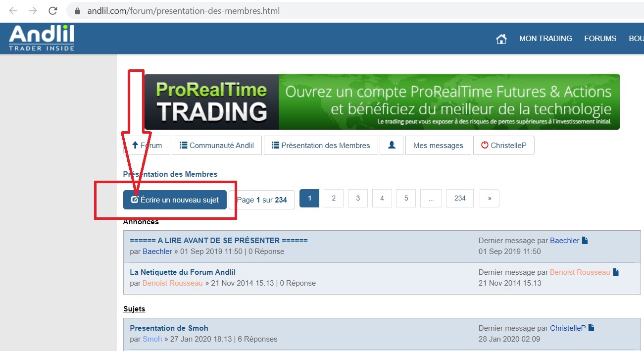Click the ProRealTime Trading banner ad
The width and height of the screenshot is (644, 351).
pyautogui.click(x=382, y=102)
